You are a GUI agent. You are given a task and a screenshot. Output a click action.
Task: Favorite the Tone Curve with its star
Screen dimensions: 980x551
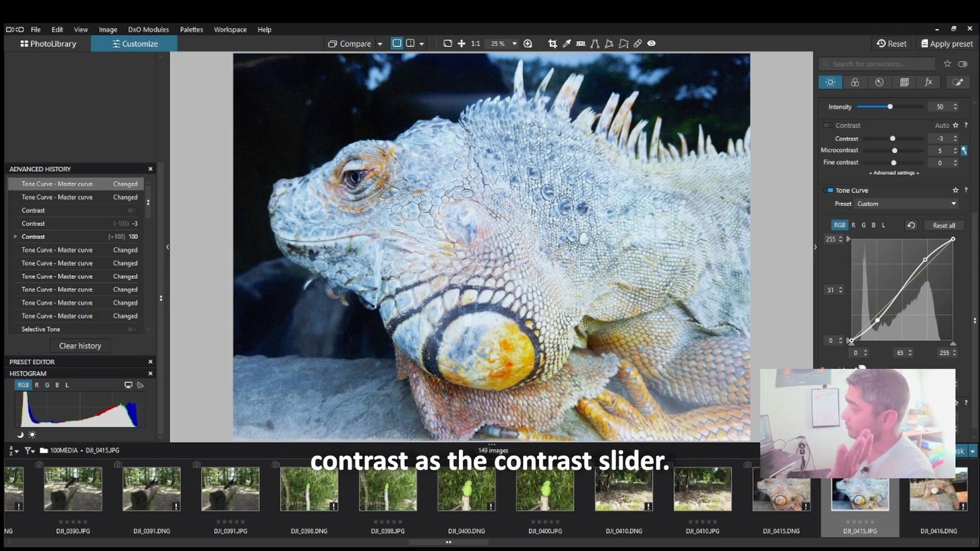click(x=956, y=190)
